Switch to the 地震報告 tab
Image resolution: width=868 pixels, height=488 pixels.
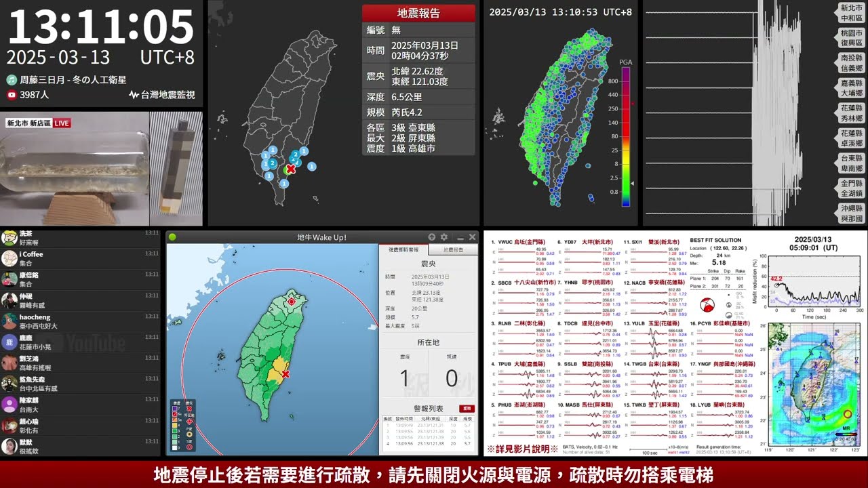[x=453, y=250]
